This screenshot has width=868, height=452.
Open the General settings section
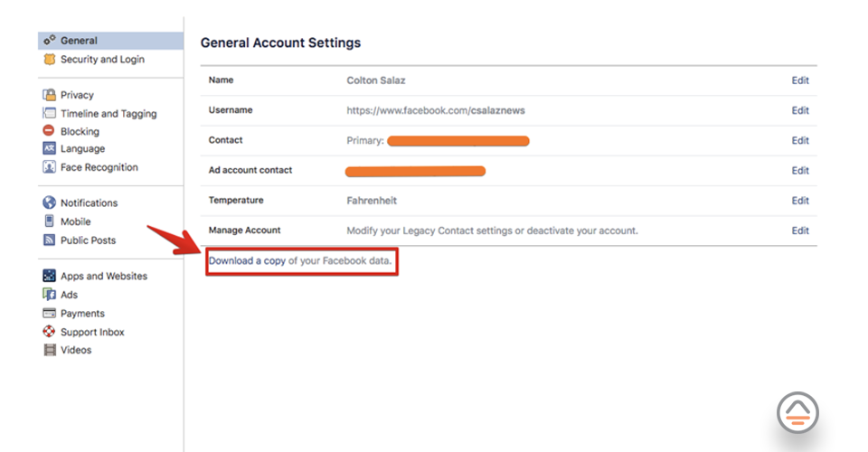point(110,41)
